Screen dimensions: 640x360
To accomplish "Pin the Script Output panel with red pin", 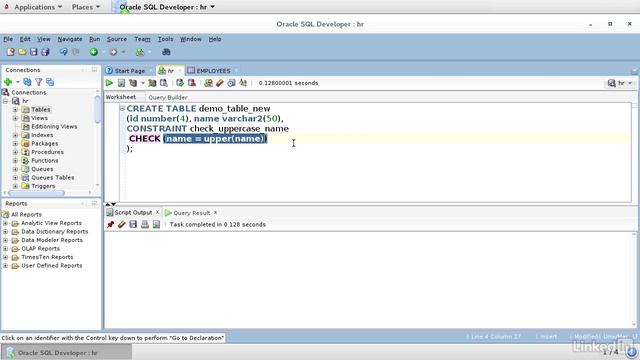I will (110, 224).
